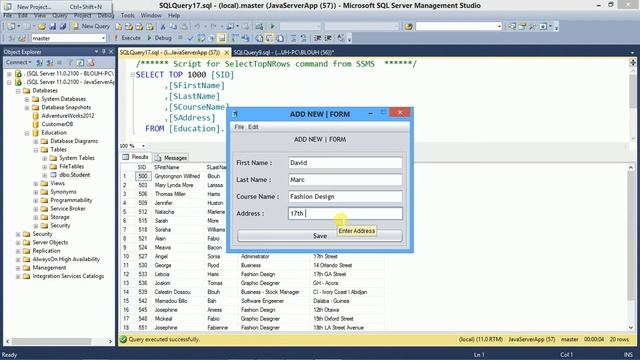The image size is (640, 360).
Task: Comment out selected lines icon
Action: 293,38
